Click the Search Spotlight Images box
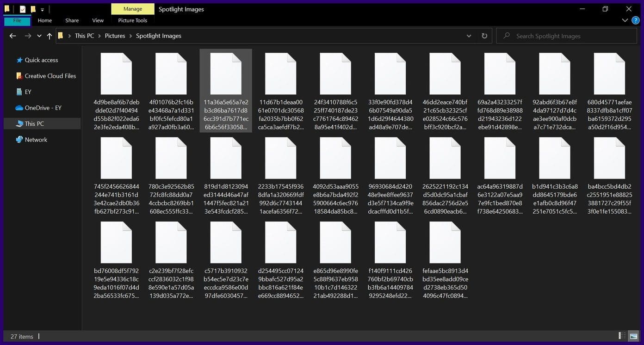 tap(567, 36)
